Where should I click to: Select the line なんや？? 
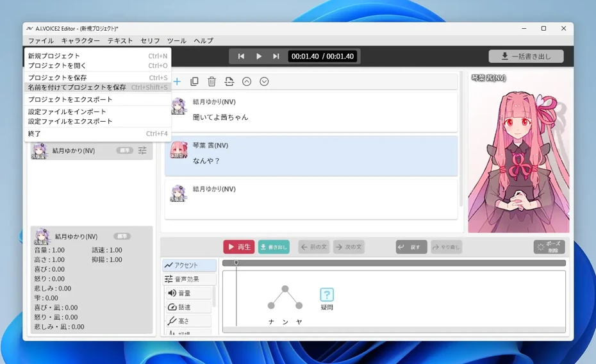point(311,156)
